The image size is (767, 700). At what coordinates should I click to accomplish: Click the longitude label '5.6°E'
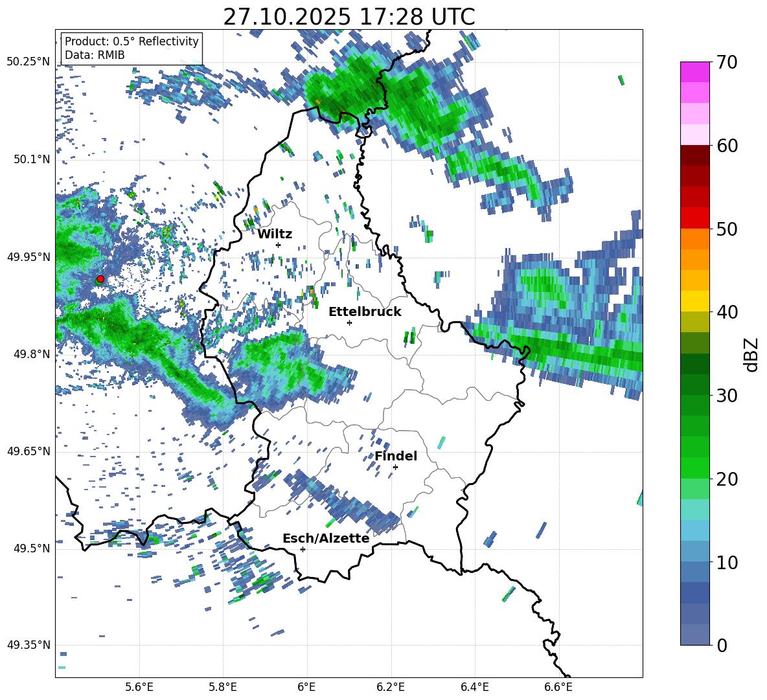point(139,687)
